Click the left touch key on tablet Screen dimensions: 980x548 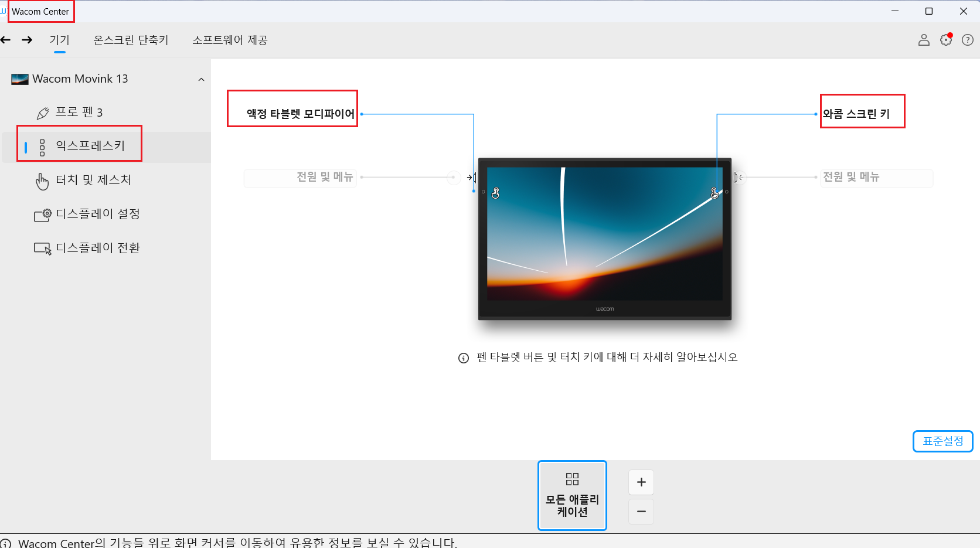click(496, 193)
